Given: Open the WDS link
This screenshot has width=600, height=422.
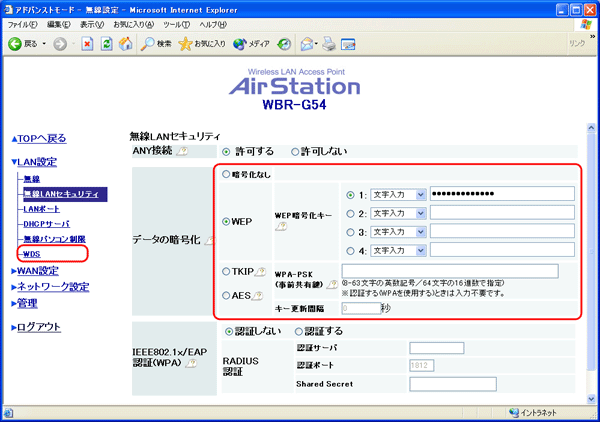Looking at the screenshot, I should point(32,254).
